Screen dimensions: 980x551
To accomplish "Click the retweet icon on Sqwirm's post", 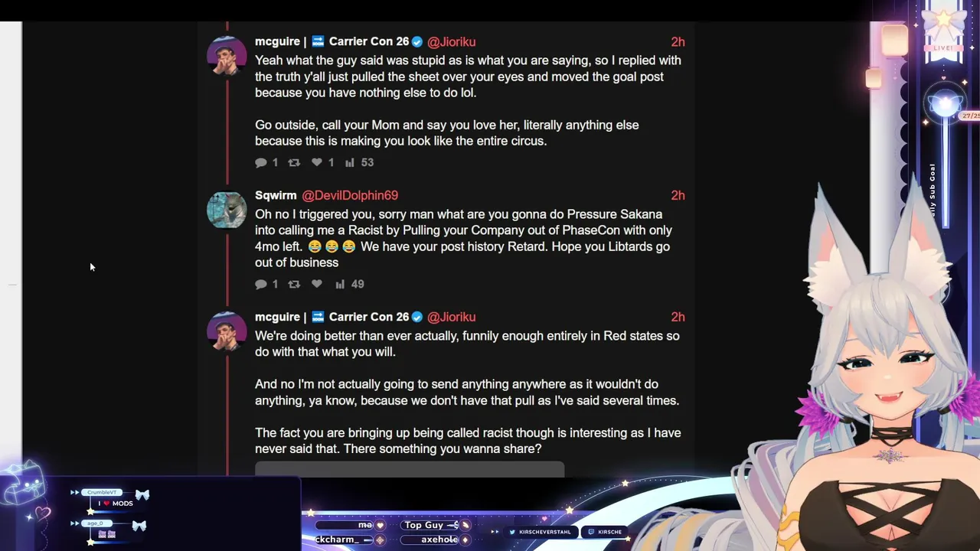I will click(x=294, y=284).
